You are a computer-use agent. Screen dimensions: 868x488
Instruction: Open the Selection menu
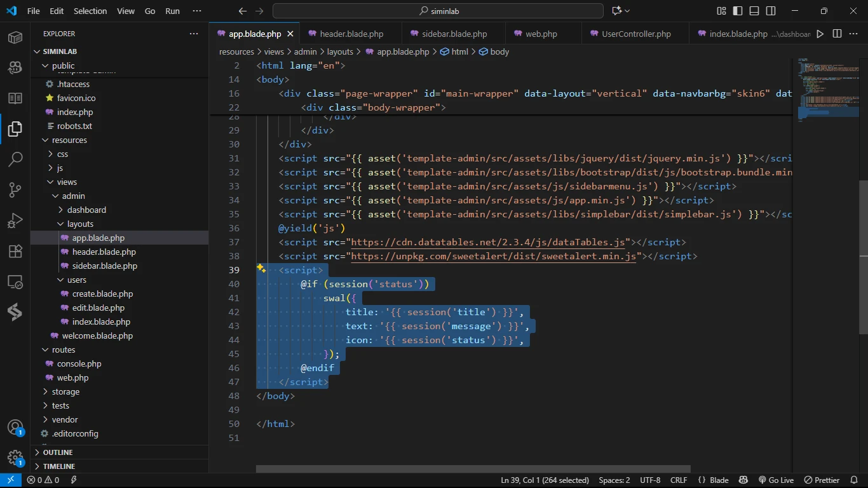coord(90,11)
